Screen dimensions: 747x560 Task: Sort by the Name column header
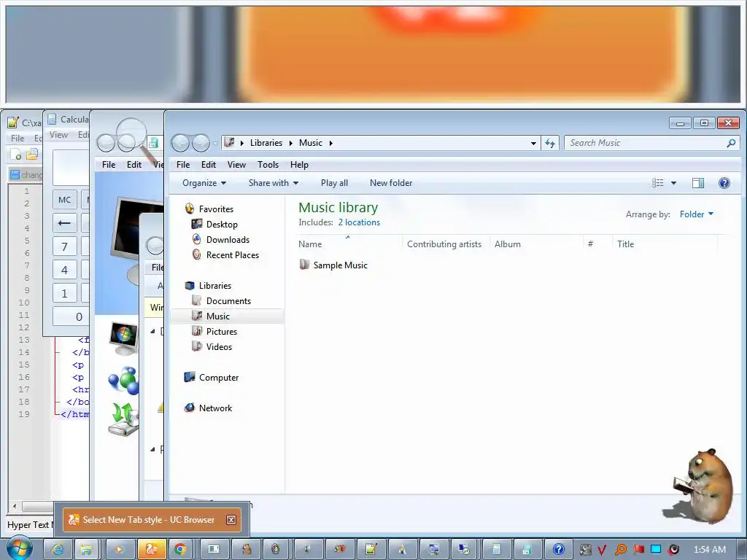pos(349,244)
